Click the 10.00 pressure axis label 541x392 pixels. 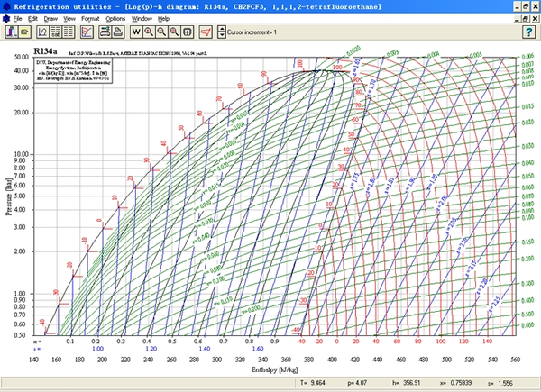click(22, 154)
